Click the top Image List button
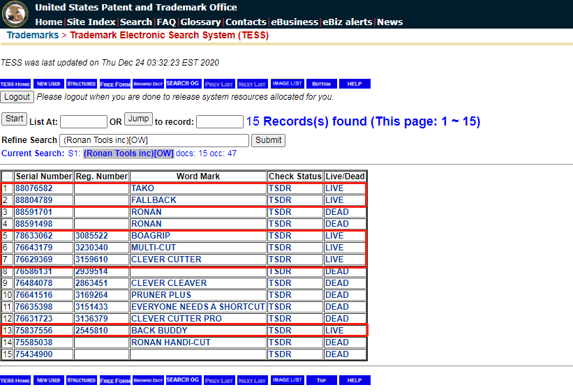This screenshot has width=573, height=392. (x=288, y=84)
